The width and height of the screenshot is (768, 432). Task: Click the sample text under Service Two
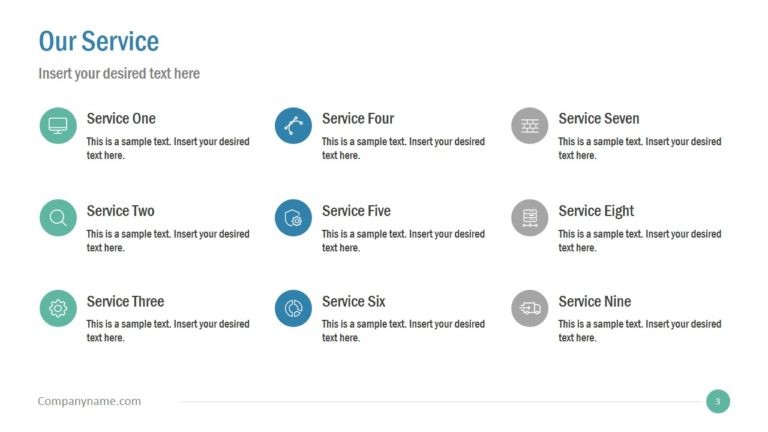click(167, 241)
